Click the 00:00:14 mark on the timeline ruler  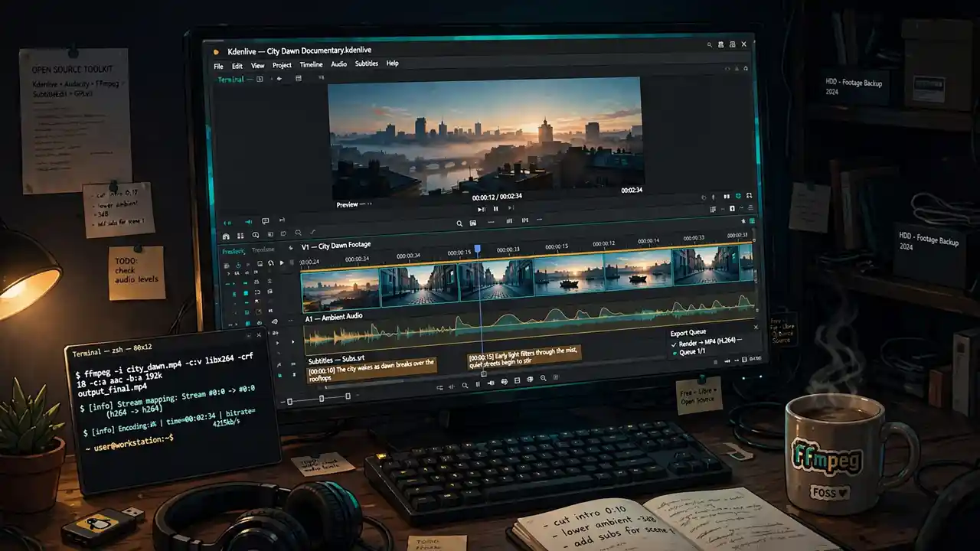coord(648,240)
